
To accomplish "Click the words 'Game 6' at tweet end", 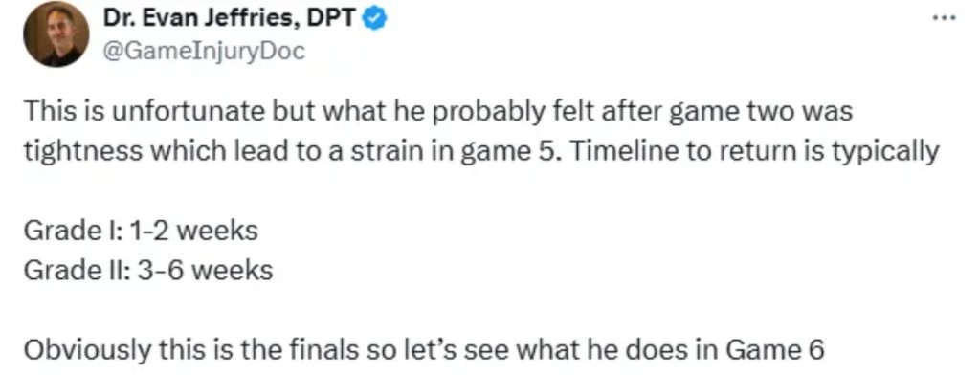I will tap(775, 350).
